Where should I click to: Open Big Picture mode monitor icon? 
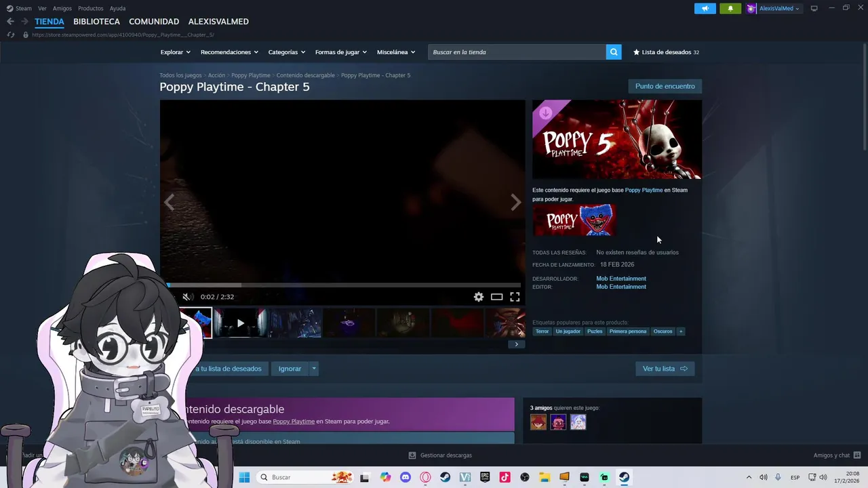[x=814, y=8]
